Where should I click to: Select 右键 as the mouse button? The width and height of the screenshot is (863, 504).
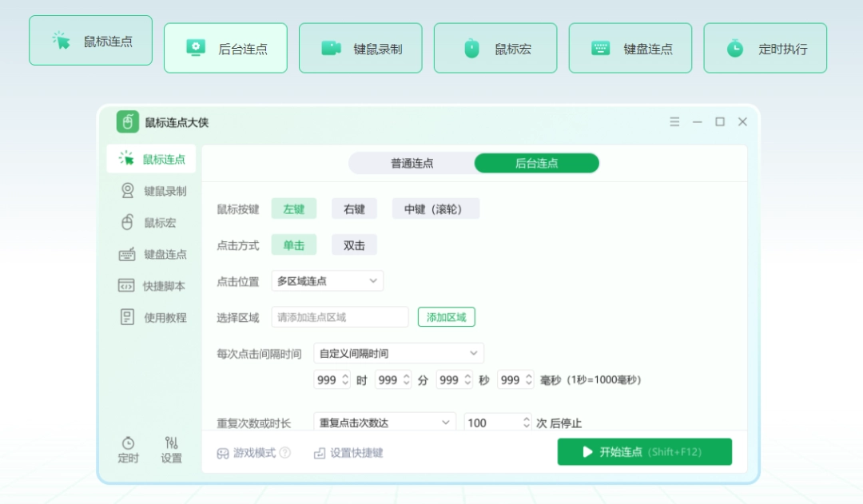[x=354, y=208]
